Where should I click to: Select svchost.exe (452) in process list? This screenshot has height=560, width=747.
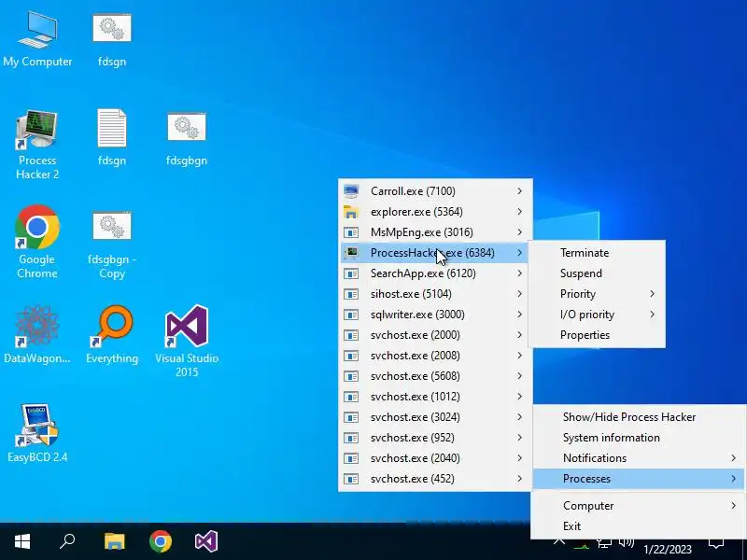pyautogui.click(x=435, y=479)
